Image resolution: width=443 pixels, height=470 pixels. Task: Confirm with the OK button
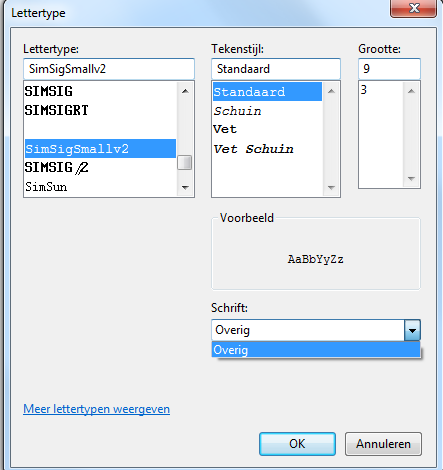[x=297, y=444]
